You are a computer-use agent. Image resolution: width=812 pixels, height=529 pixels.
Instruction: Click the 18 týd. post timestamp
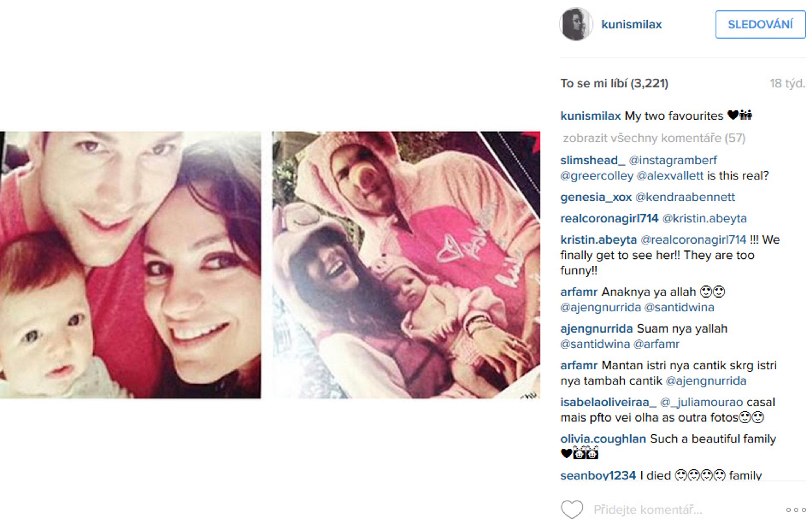click(787, 83)
